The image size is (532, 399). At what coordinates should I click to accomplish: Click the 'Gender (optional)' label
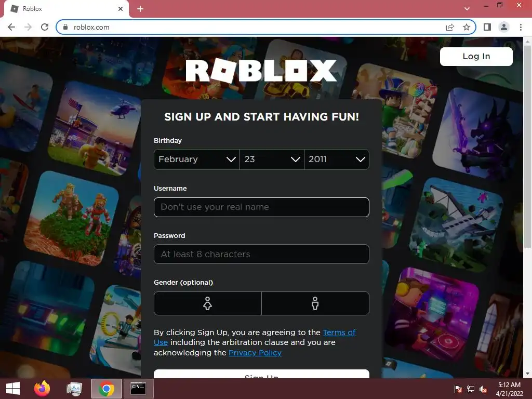183,282
